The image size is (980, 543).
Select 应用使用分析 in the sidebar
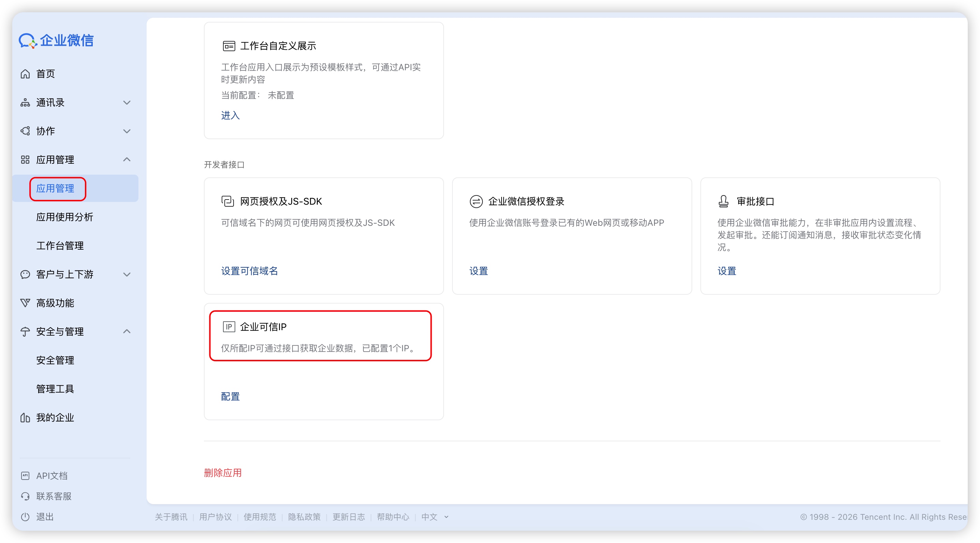[64, 217]
